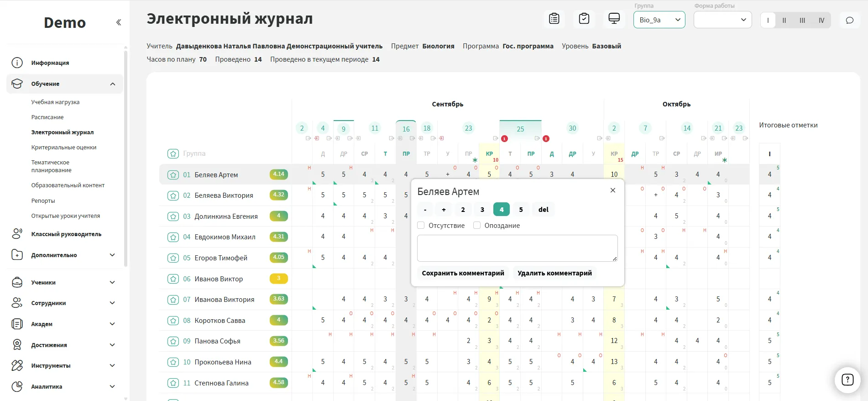Enable the Отсутствие checkbox
Viewport: 868px width, 401px height.
[x=421, y=226]
